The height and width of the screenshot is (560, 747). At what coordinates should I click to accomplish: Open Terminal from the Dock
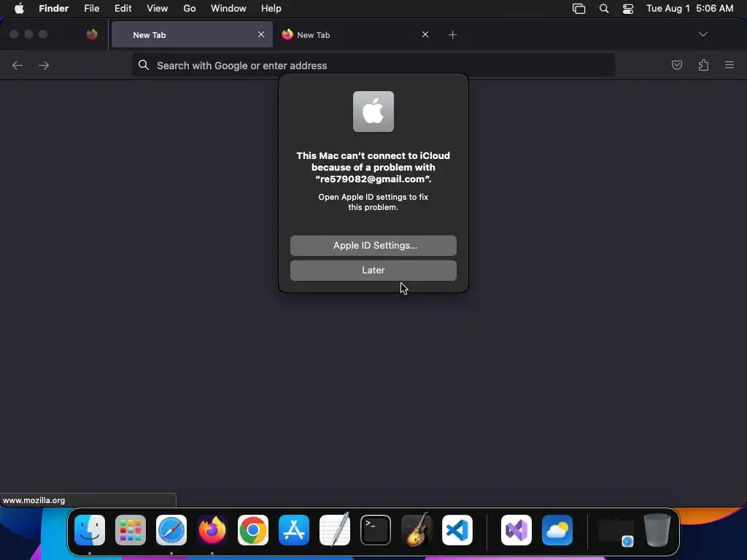coord(376,530)
